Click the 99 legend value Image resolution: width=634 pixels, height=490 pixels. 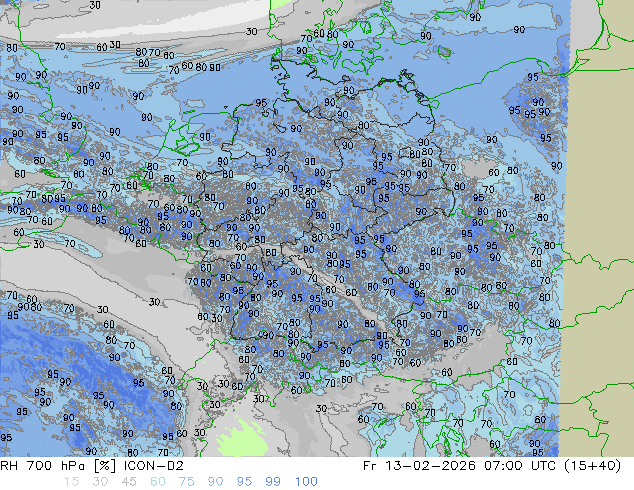[274, 482]
